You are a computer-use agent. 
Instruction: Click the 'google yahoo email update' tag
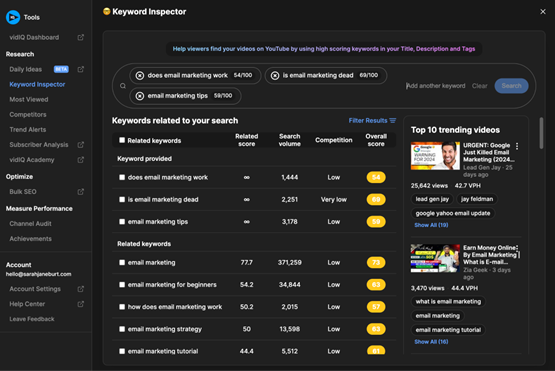click(x=453, y=213)
